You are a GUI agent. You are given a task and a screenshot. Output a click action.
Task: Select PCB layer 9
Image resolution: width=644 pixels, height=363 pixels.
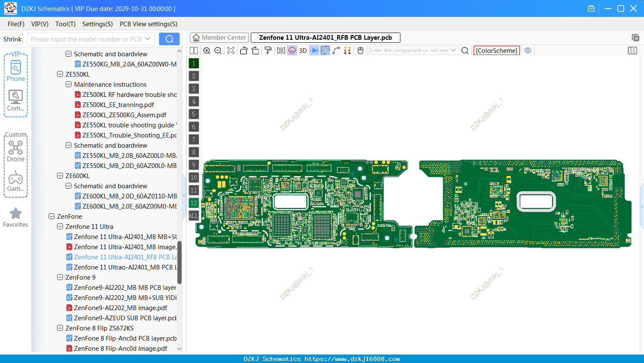click(x=194, y=165)
